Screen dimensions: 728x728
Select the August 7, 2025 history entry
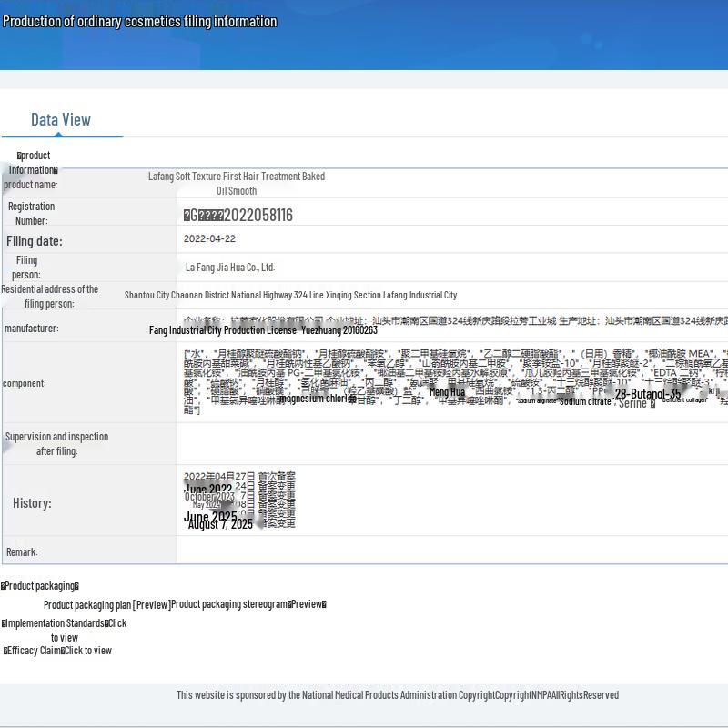pos(220,524)
